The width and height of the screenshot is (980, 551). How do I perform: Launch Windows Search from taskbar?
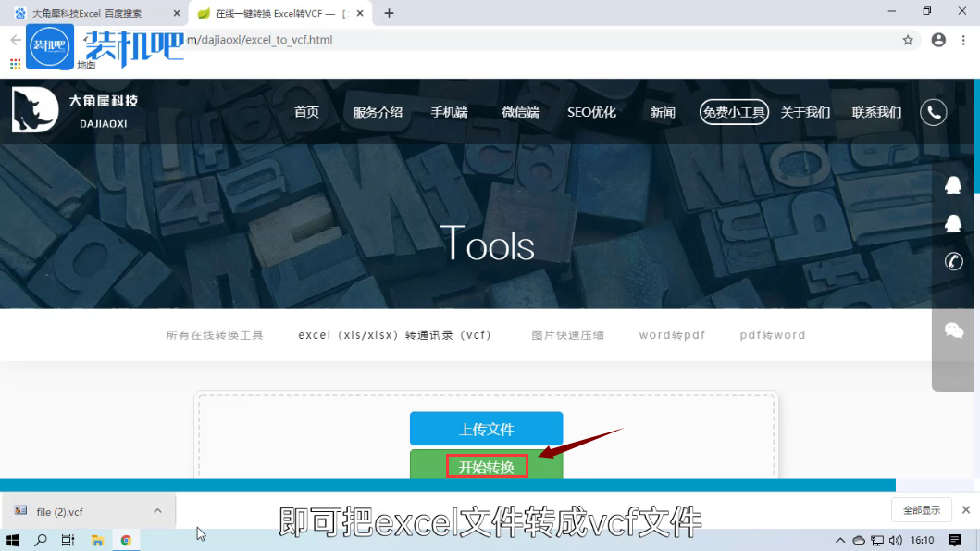coord(40,540)
